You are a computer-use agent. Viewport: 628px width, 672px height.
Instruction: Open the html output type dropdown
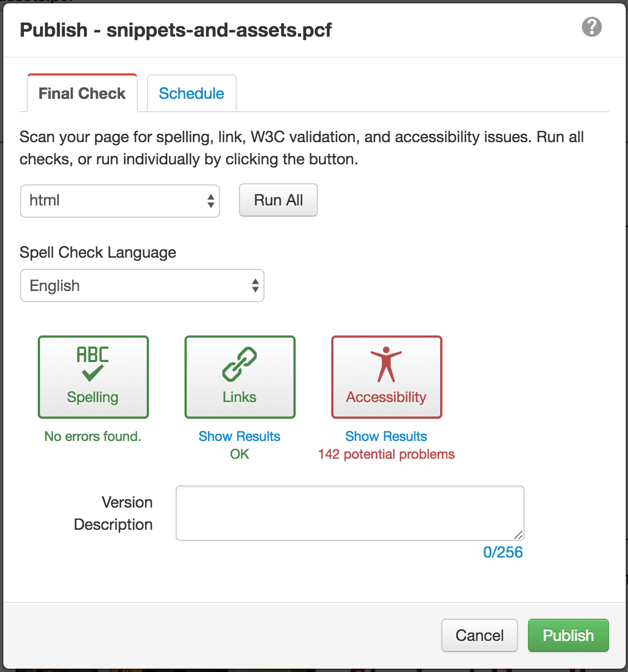pyautogui.click(x=120, y=201)
